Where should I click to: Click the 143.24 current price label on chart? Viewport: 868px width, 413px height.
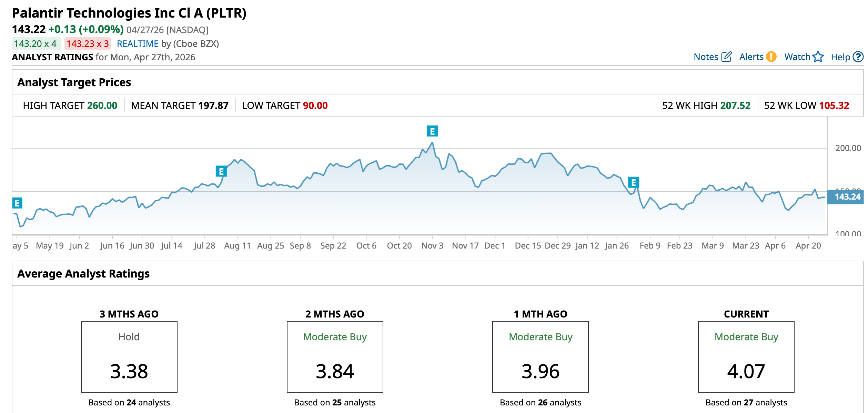tap(847, 197)
